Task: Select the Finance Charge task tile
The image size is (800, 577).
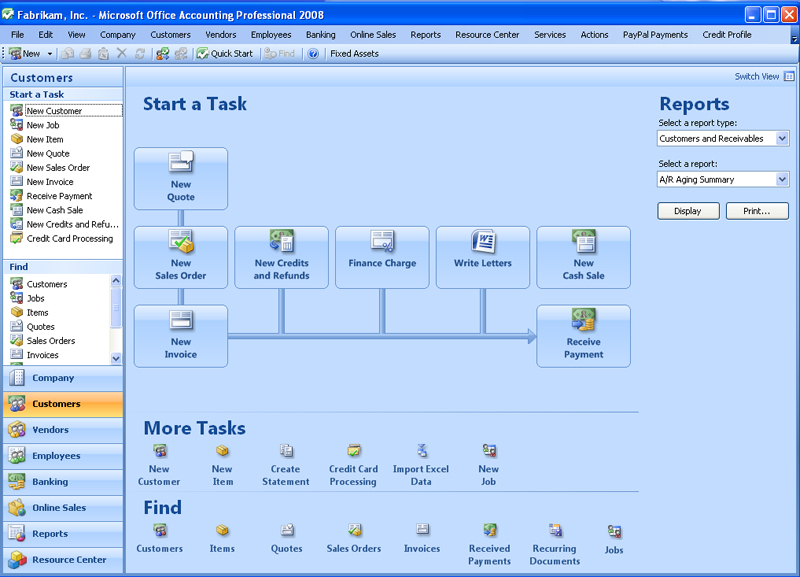Action: 382,257
